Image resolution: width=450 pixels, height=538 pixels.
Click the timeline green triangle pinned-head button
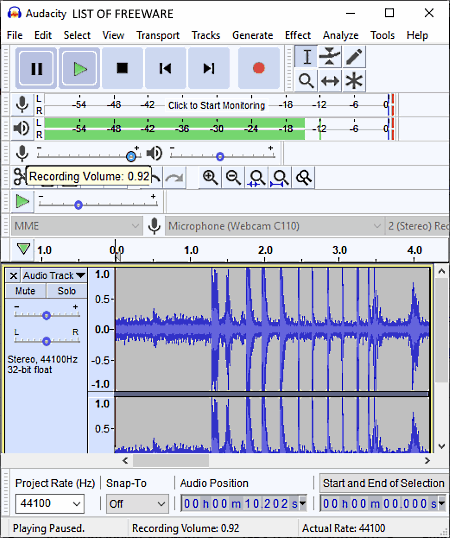click(x=23, y=249)
